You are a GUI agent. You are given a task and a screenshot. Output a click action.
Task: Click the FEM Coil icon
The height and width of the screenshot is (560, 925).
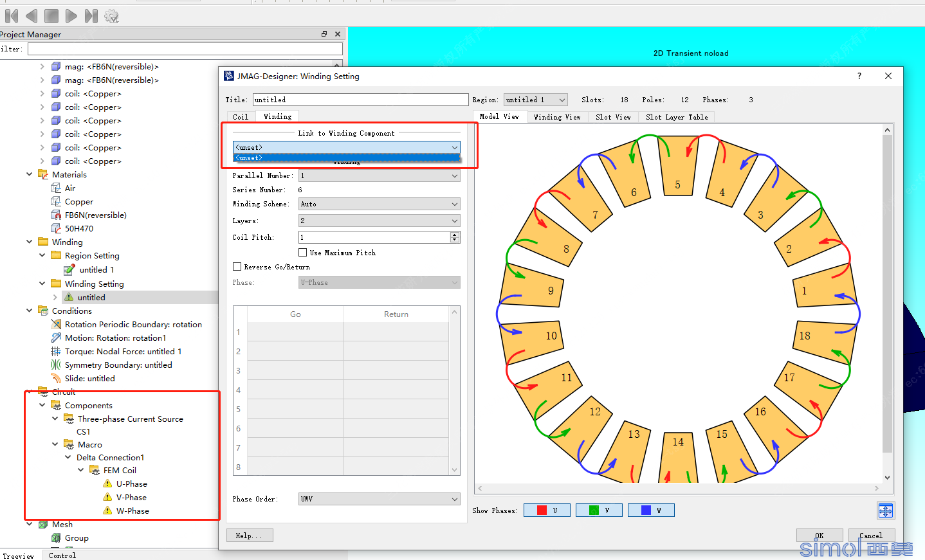95,470
